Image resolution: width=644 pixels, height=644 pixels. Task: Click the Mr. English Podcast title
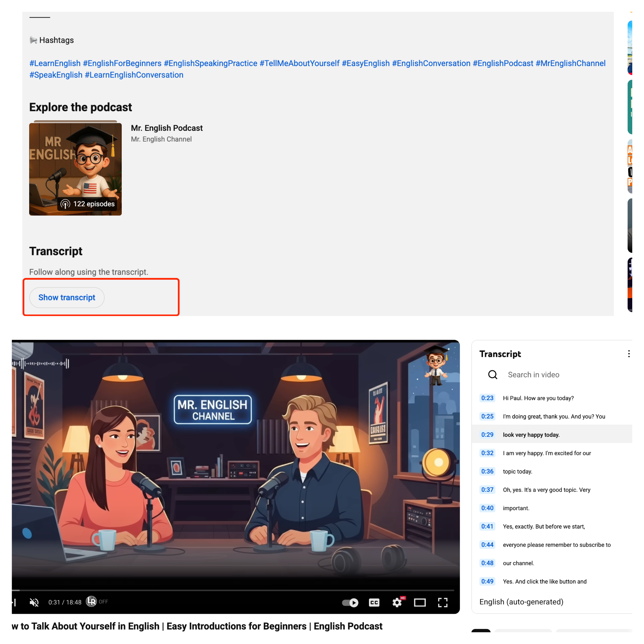pyautogui.click(x=167, y=128)
